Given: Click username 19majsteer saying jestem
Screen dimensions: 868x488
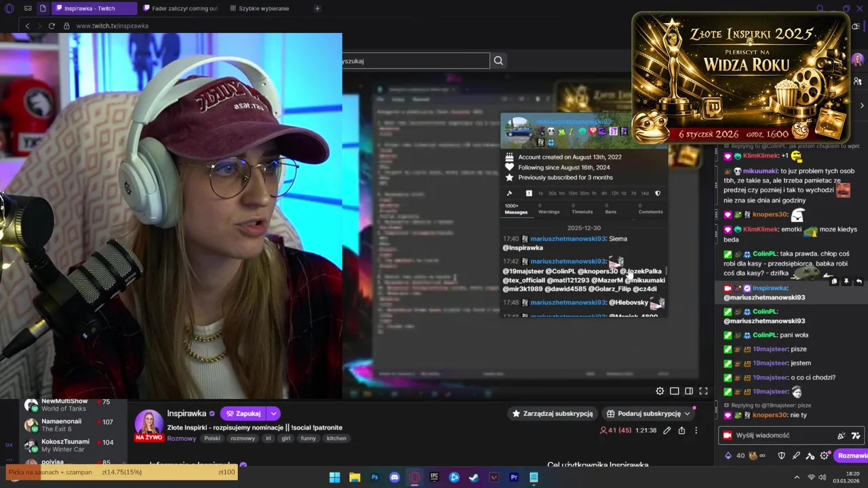Looking at the screenshot, I should (x=770, y=363).
